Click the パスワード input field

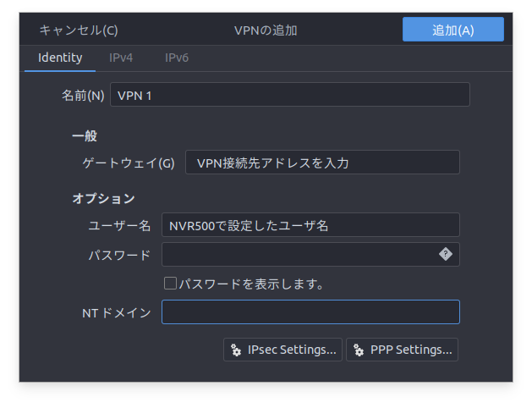click(x=310, y=254)
